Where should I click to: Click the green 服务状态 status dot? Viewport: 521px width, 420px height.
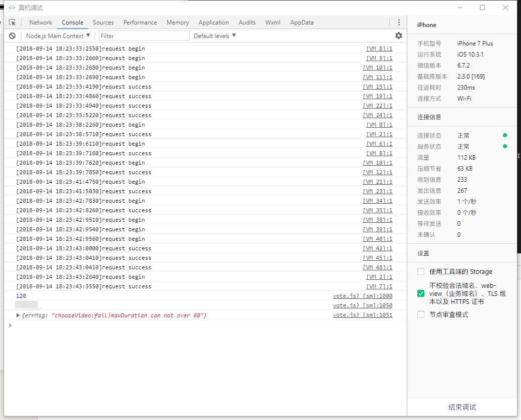pyautogui.click(x=505, y=146)
